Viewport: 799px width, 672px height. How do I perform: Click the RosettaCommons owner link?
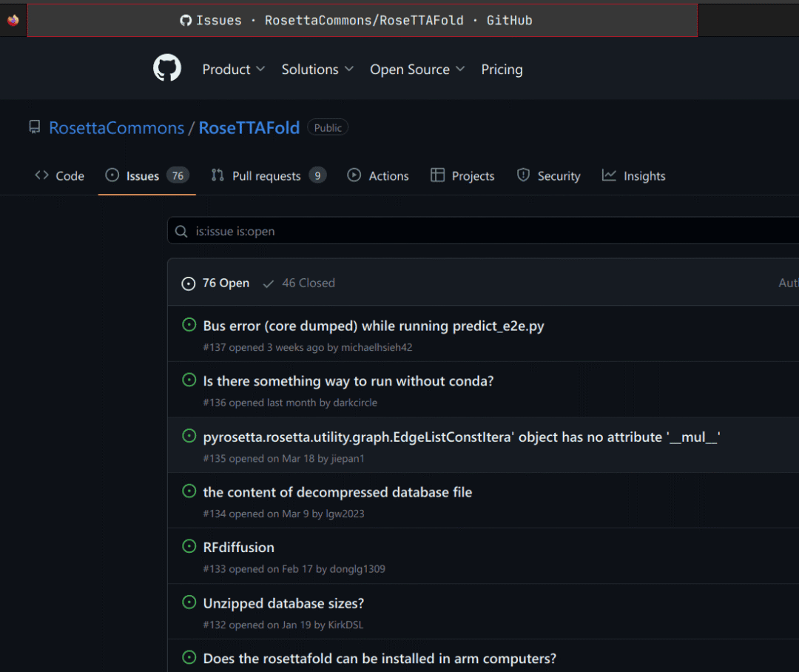pyautogui.click(x=116, y=128)
